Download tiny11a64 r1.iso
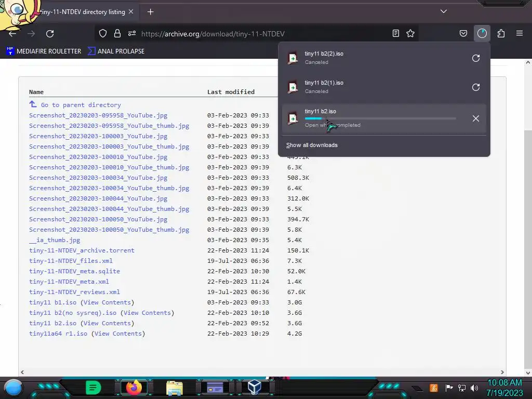This screenshot has width=532, height=399. [x=58, y=334]
